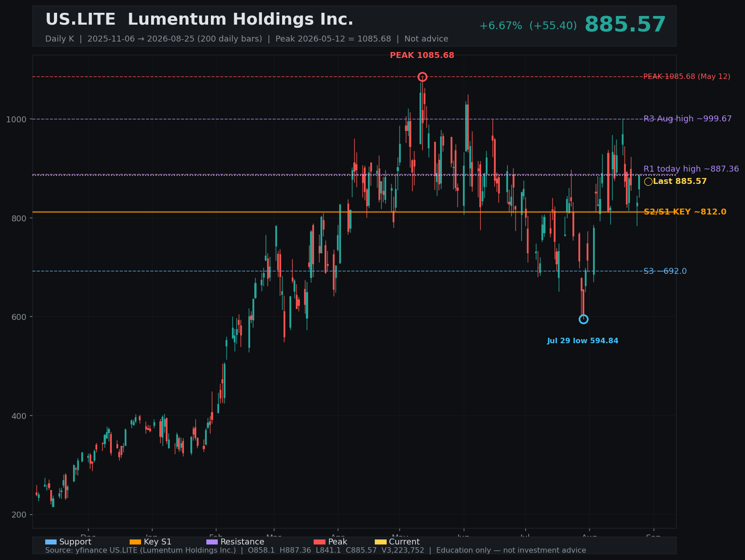Click the 'Current' legend label
Screen dimensions: 745x560
(x=404, y=542)
